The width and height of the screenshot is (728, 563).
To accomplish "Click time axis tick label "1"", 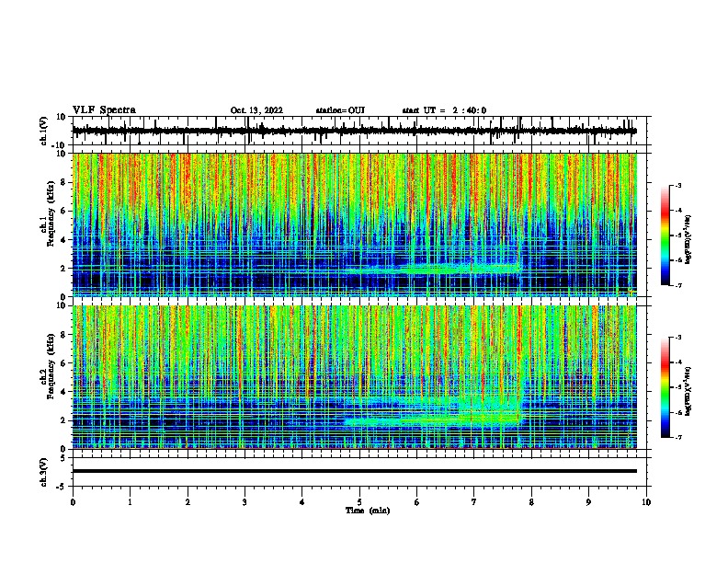I will click(x=130, y=502).
